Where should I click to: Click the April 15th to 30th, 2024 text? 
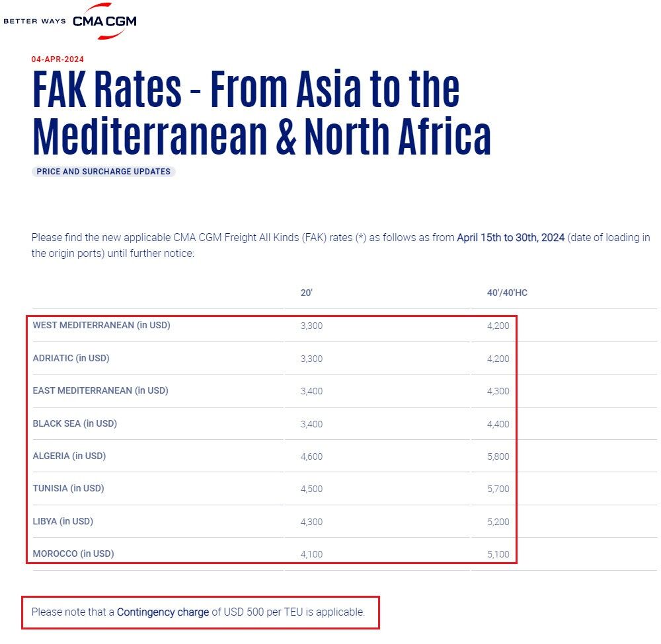click(510, 238)
